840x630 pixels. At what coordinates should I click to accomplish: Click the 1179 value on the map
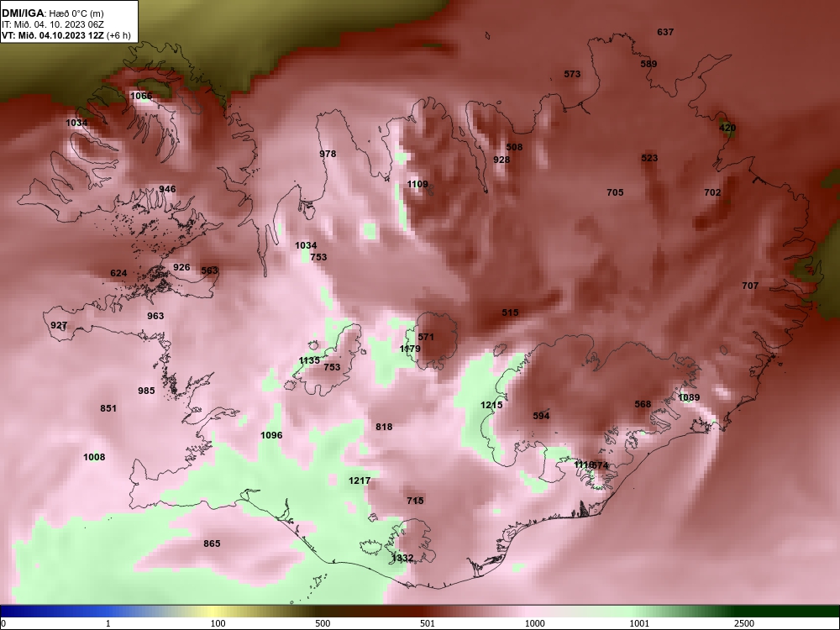410,349
